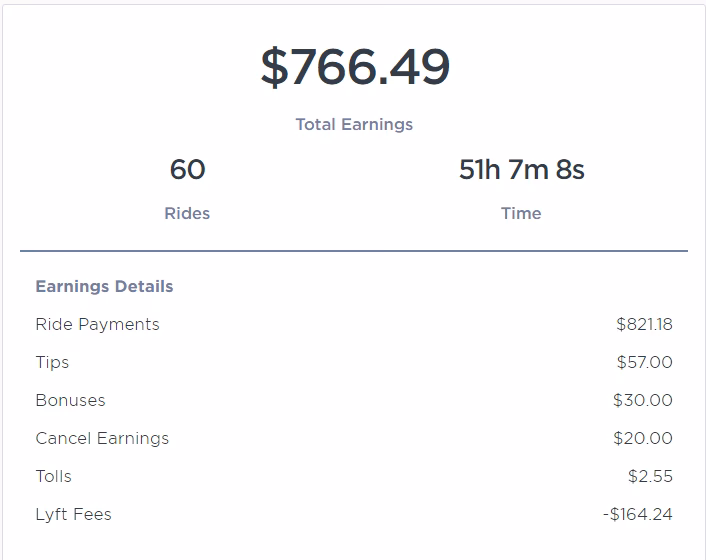Select the Ride Payments row label
Image resolution: width=706 pixels, height=560 pixels.
click(97, 324)
